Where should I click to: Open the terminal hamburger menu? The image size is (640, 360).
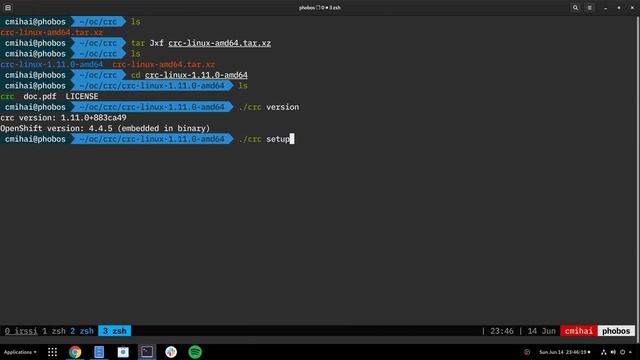pyautogui.click(x=589, y=8)
